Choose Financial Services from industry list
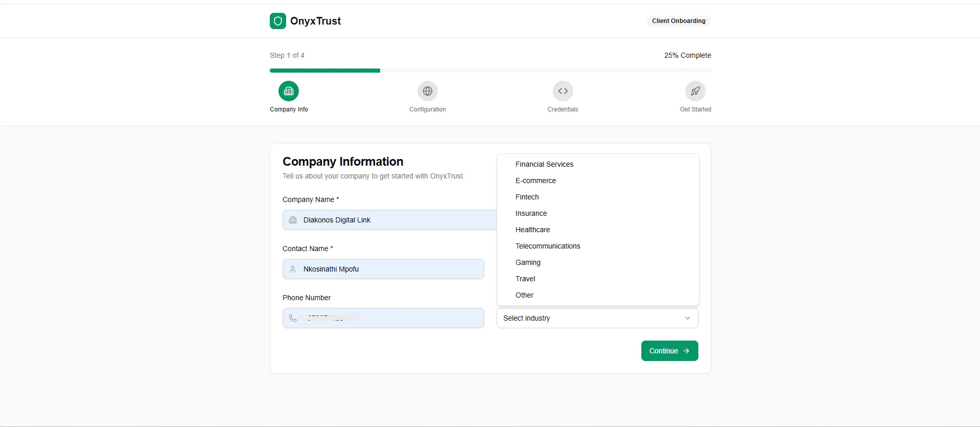This screenshot has height=427, width=980. click(x=598, y=164)
